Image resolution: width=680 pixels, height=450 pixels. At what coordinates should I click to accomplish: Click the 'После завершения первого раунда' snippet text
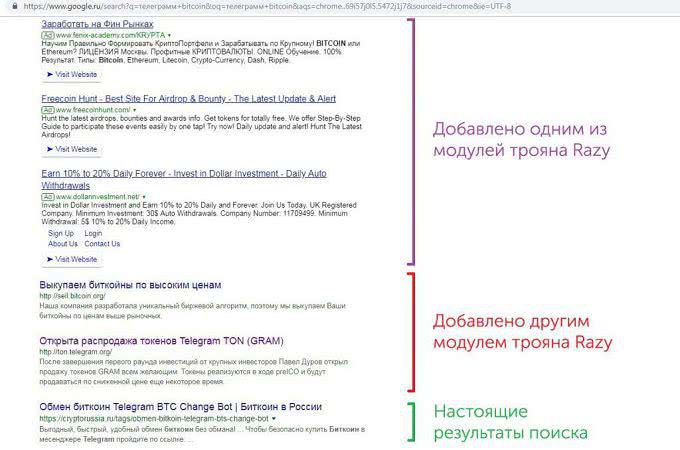coord(193,372)
